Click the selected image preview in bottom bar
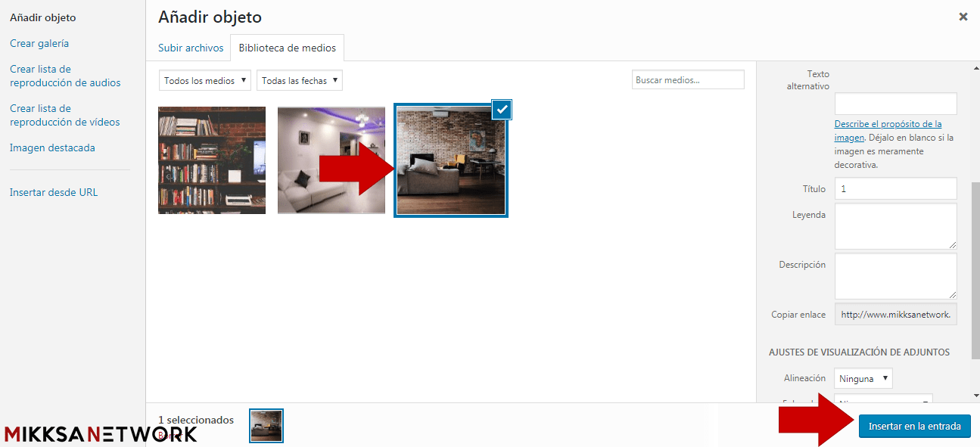The height and width of the screenshot is (447, 980). pyautogui.click(x=266, y=426)
